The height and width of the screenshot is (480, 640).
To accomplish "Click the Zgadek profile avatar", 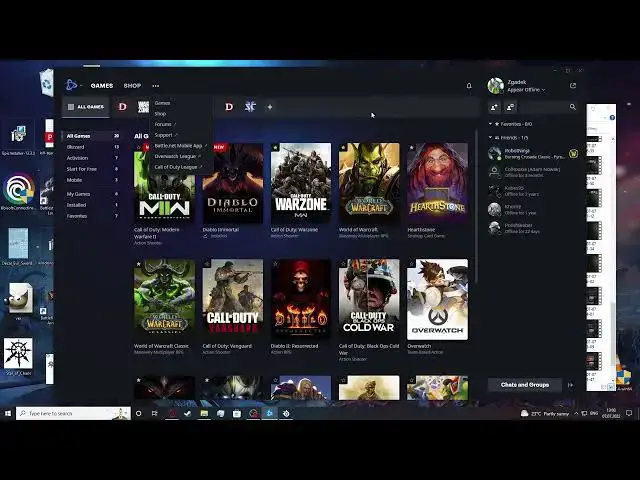I will [x=496, y=85].
